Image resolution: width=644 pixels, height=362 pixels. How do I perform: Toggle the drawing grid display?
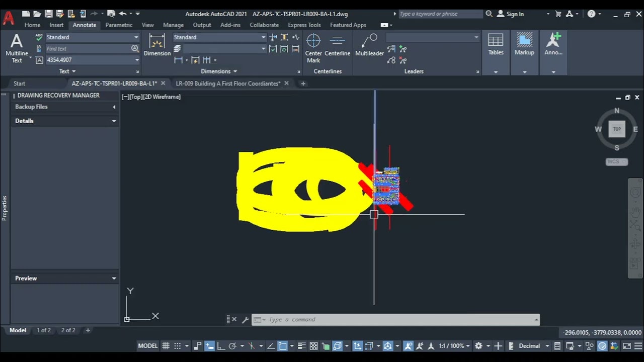pos(166,346)
